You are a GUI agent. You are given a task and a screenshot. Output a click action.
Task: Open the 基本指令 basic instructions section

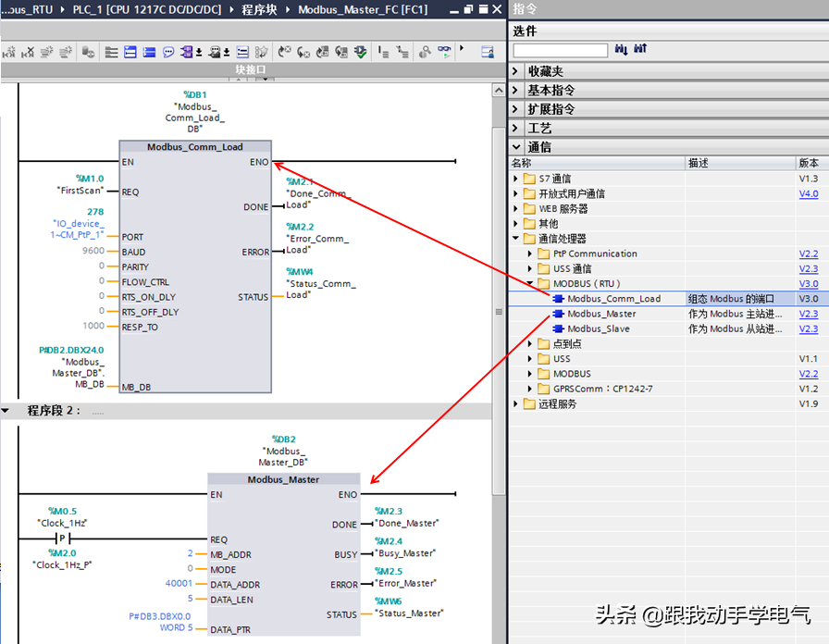(x=551, y=91)
